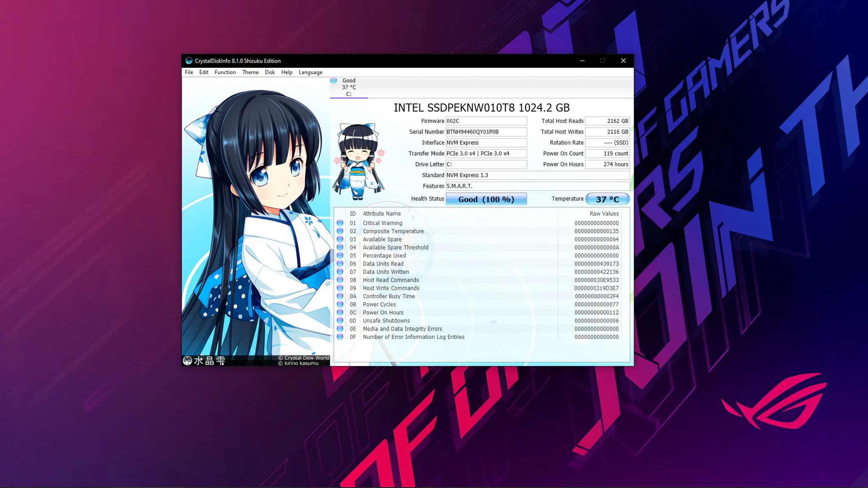Click the status orb for Host Write Commands
Screen dimensions: 868x488
(x=340, y=288)
